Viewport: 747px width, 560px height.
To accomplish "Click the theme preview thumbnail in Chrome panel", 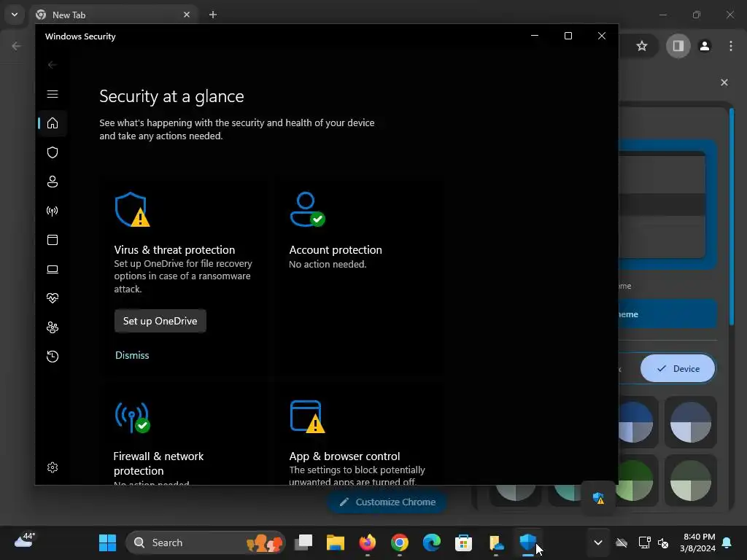I will (667, 205).
